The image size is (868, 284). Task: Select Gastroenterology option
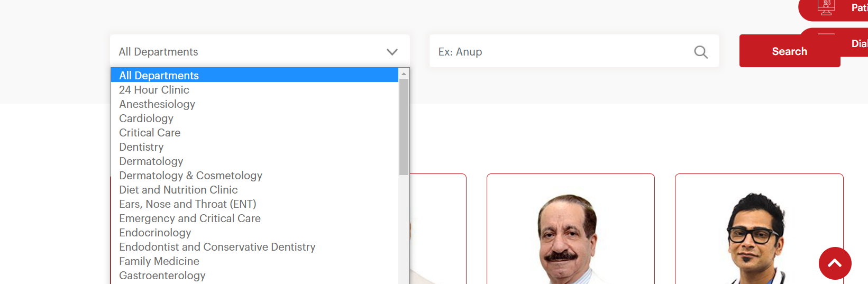pos(254,275)
